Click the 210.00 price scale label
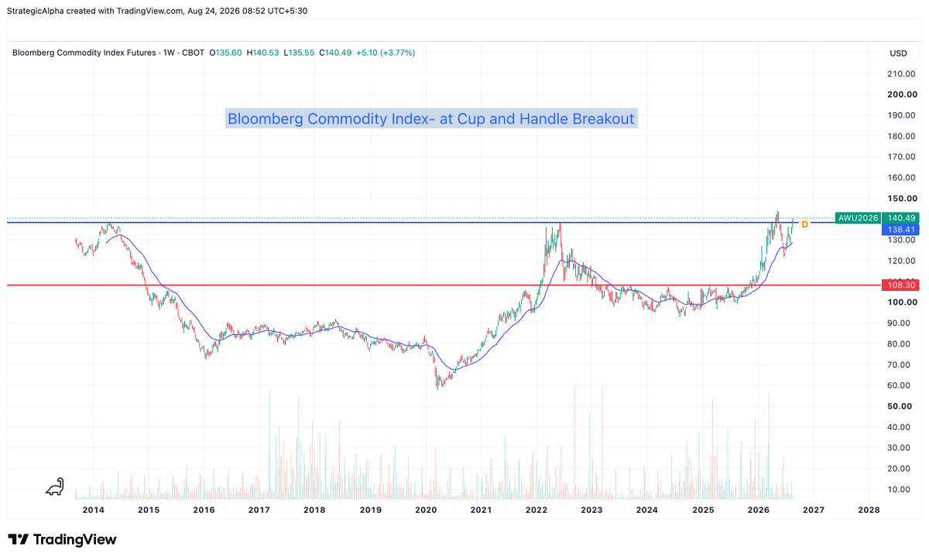Viewport: 929px width, 560px height. coord(902,74)
